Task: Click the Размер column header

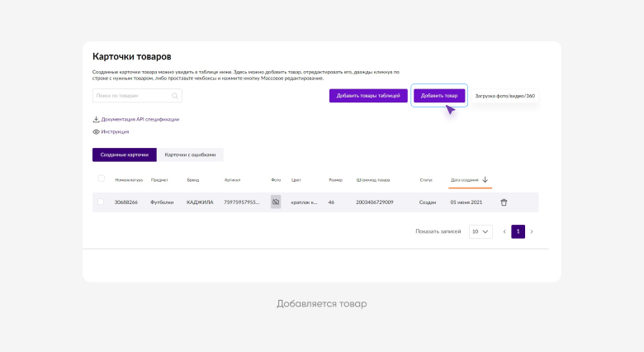Action: coord(335,180)
